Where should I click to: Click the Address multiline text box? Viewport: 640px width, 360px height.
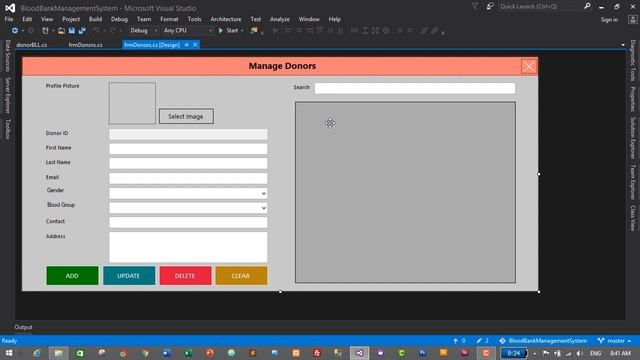coord(188,247)
